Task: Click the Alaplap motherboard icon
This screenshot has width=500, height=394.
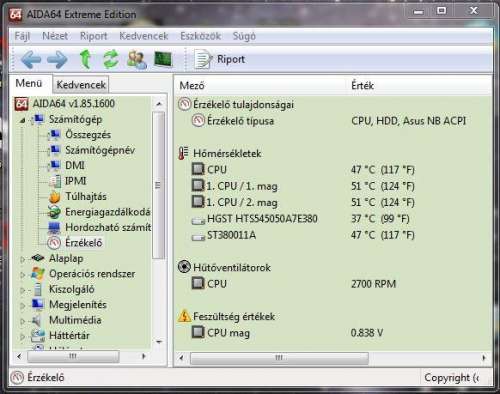Action: 38,258
